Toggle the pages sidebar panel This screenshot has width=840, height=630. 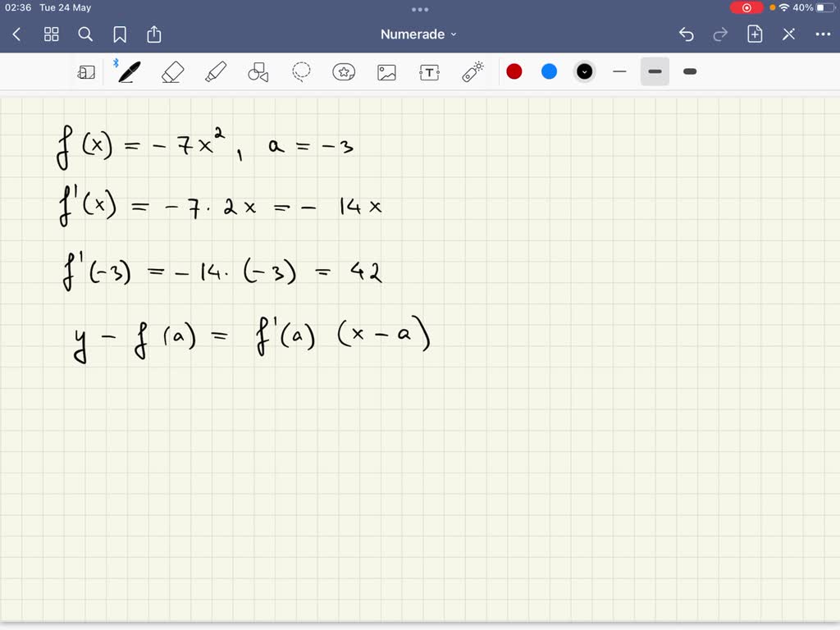(86, 71)
